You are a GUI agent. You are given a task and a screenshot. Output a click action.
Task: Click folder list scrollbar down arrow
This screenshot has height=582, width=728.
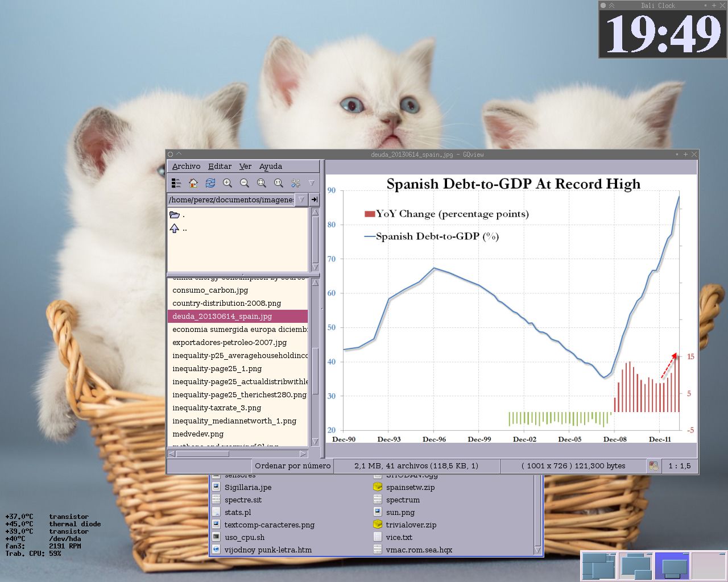coord(315,267)
